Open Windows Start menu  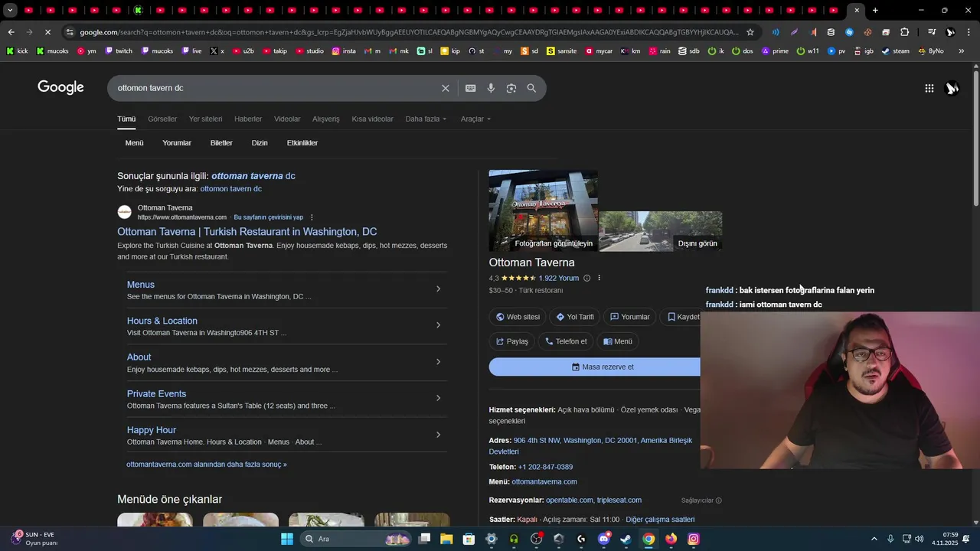[x=287, y=539]
